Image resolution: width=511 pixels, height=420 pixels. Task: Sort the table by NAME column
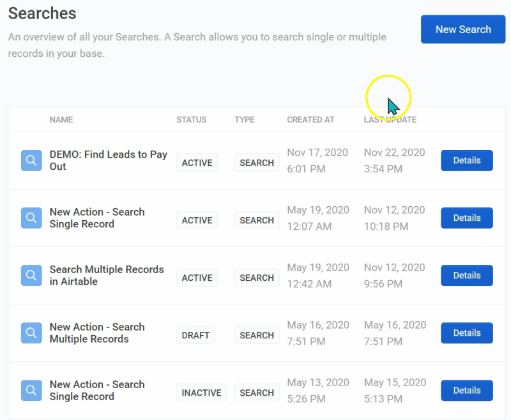(x=61, y=119)
